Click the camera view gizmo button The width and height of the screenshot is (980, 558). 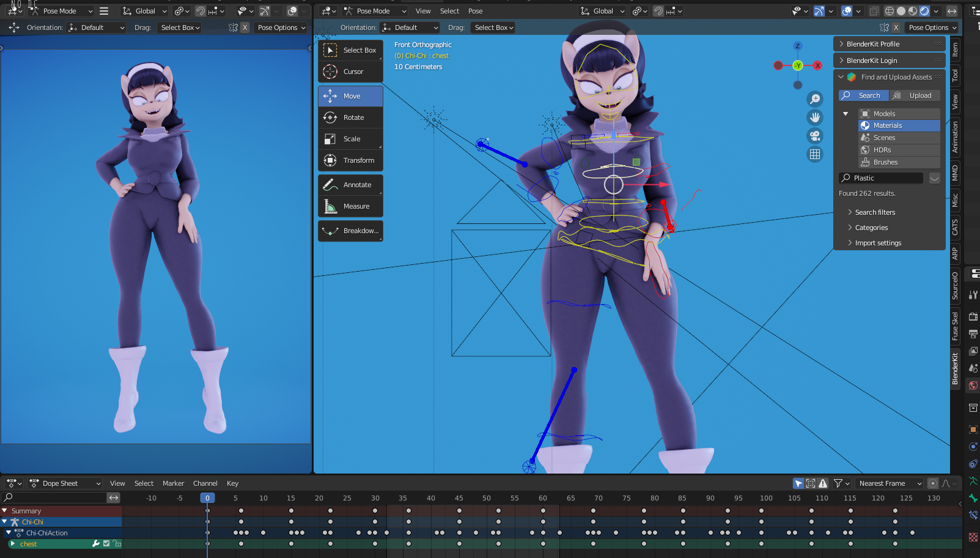[x=815, y=136]
